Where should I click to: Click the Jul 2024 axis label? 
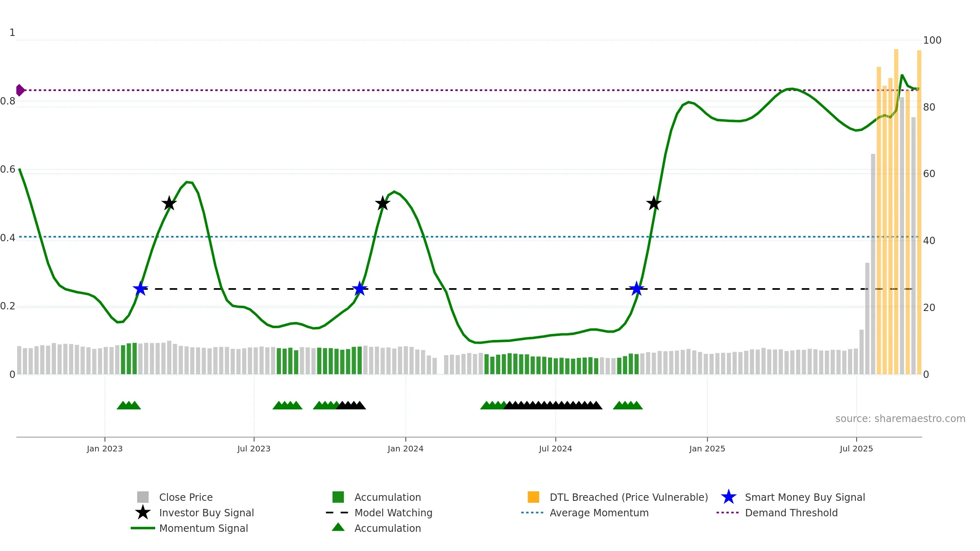click(x=555, y=449)
